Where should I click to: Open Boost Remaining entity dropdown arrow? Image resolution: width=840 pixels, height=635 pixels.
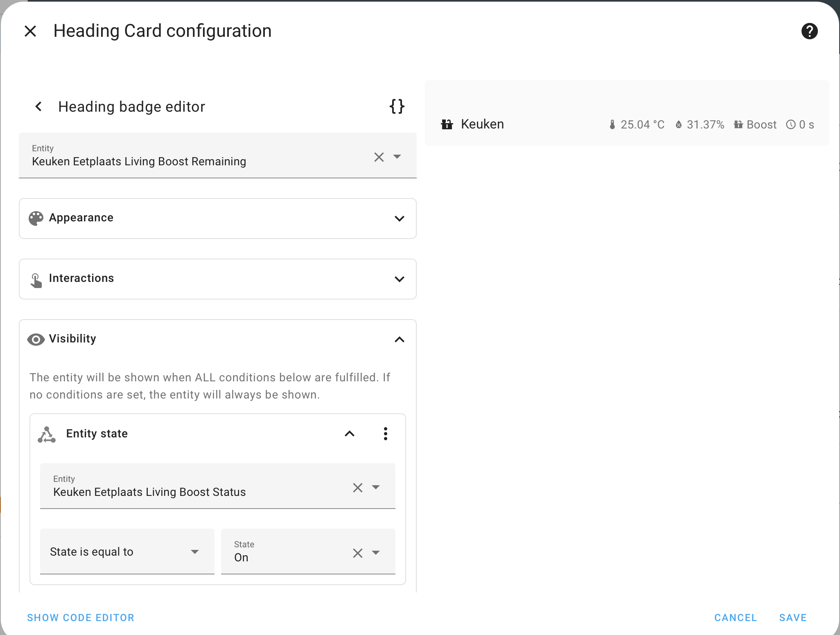(x=397, y=157)
